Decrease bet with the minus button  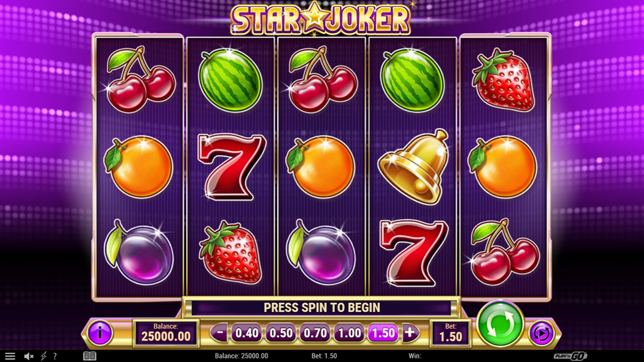219,333
